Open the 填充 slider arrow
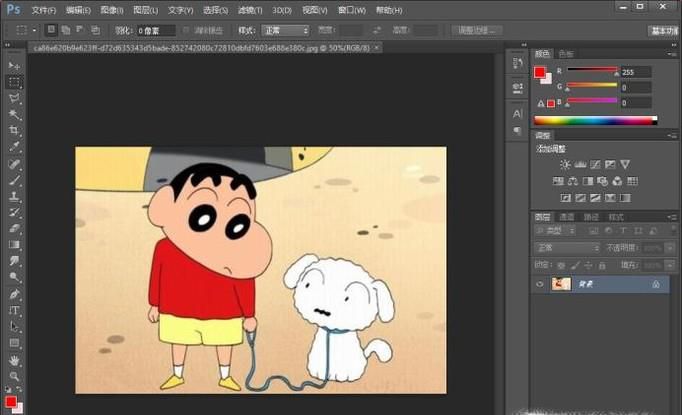The width and height of the screenshot is (682, 415). (670, 265)
